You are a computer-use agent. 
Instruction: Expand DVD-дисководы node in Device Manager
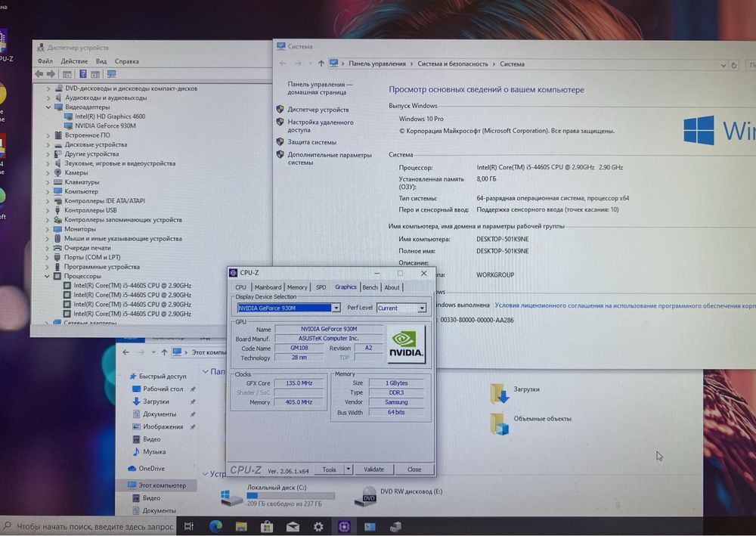coord(48,88)
